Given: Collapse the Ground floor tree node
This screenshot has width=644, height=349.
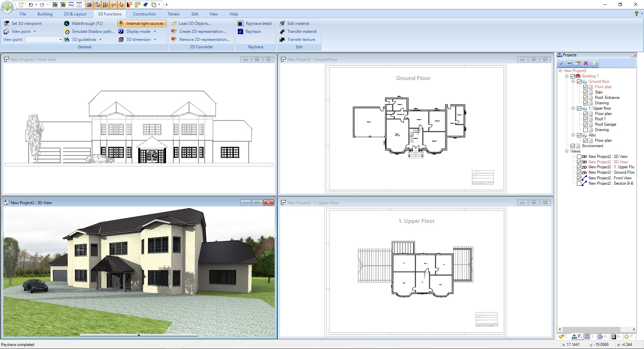Looking at the screenshot, I should coord(573,81).
